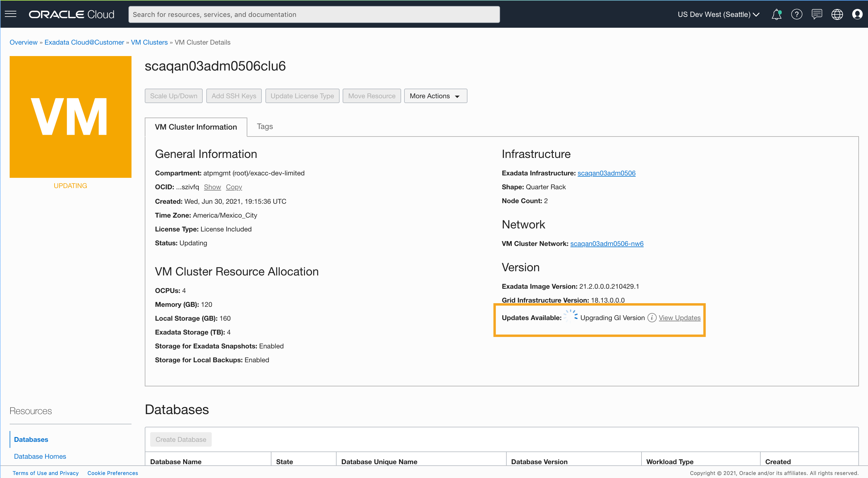Open the help question mark icon
This screenshot has height=478, width=868.
(797, 14)
